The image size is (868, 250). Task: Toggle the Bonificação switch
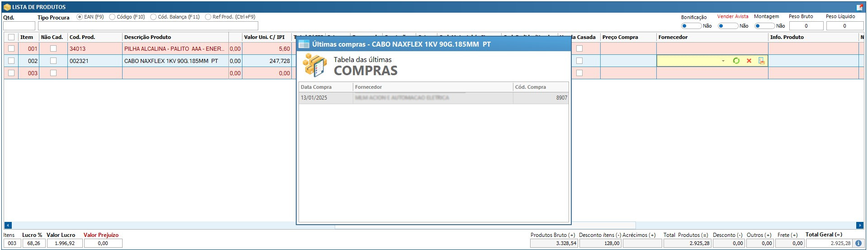691,26
